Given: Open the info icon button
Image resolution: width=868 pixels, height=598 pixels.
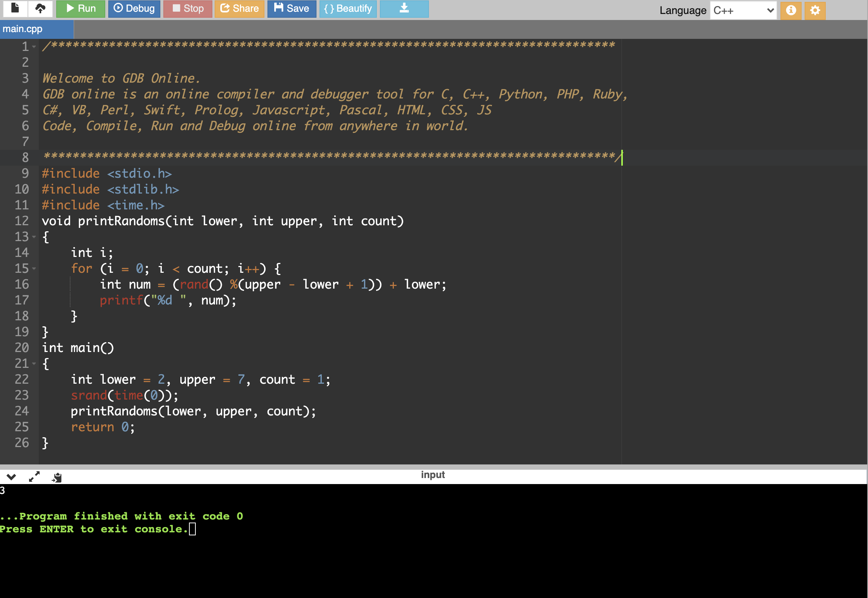Looking at the screenshot, I should (x=791, y=10).
